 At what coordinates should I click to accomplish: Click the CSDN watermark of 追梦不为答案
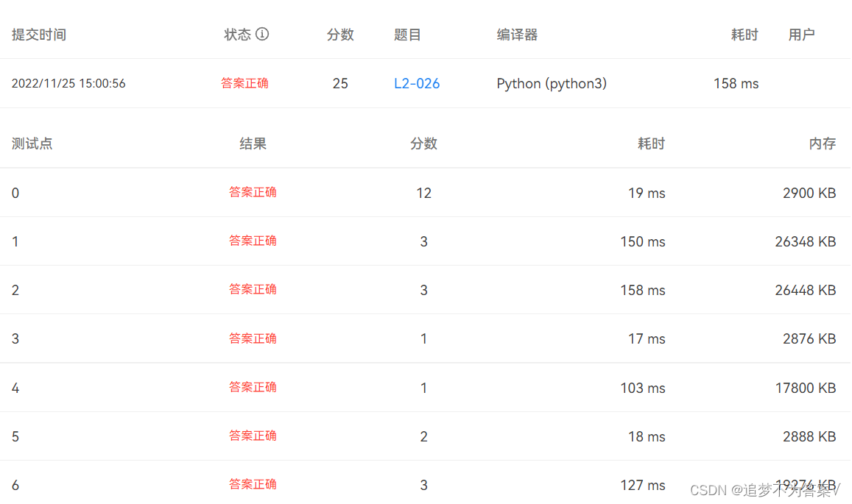point(766,487)
